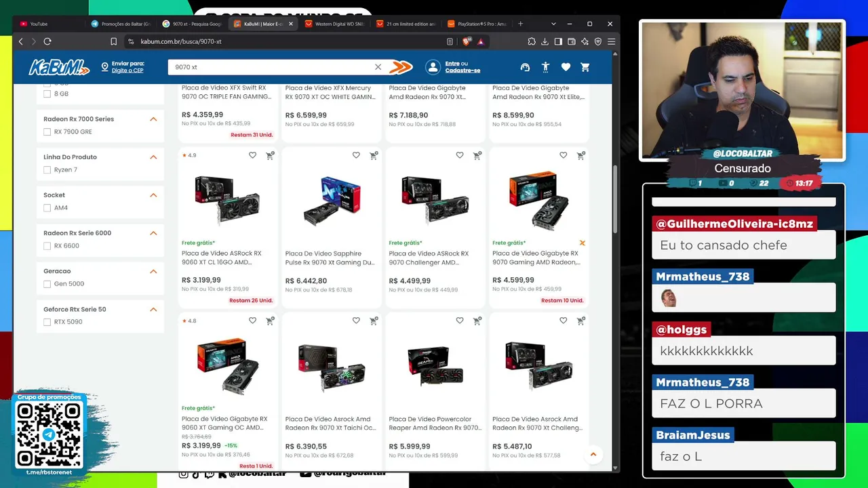The height and width of the screenshot is (488, 868).
Task: Collapse the Linha Do Produto filter section
Action: point(153,157)
